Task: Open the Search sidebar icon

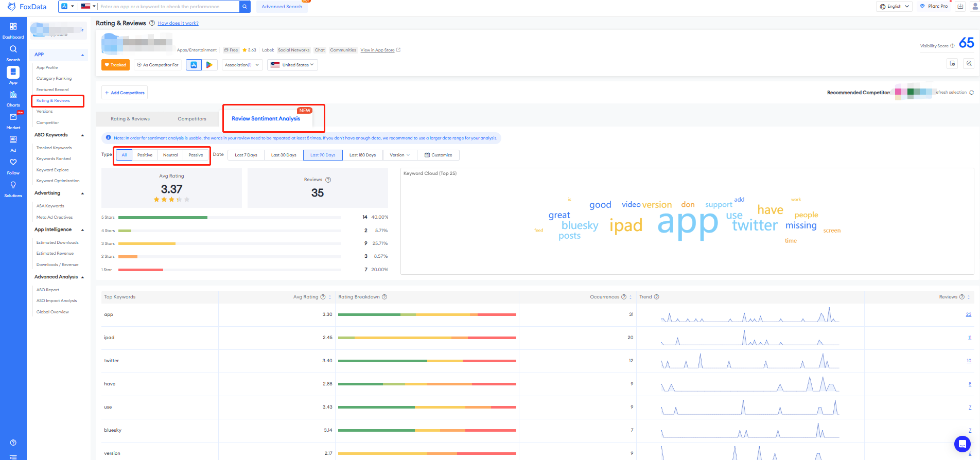Action: tap(13, 49)
